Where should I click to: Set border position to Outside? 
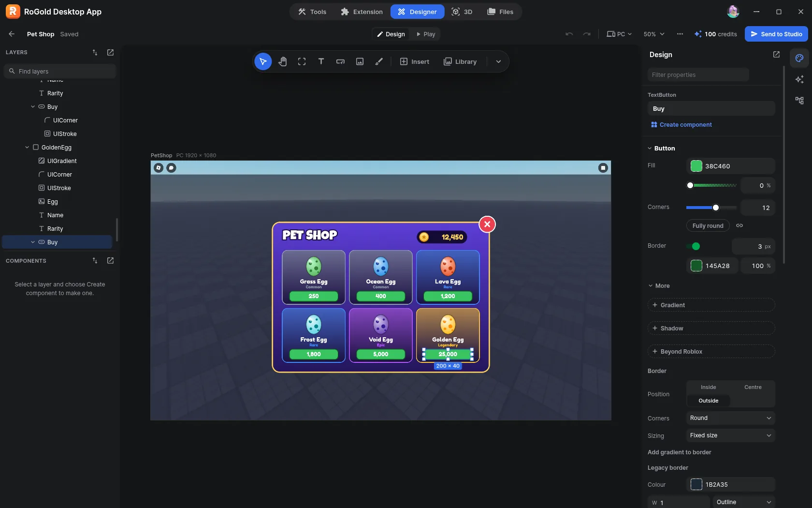tap(709, 401)
